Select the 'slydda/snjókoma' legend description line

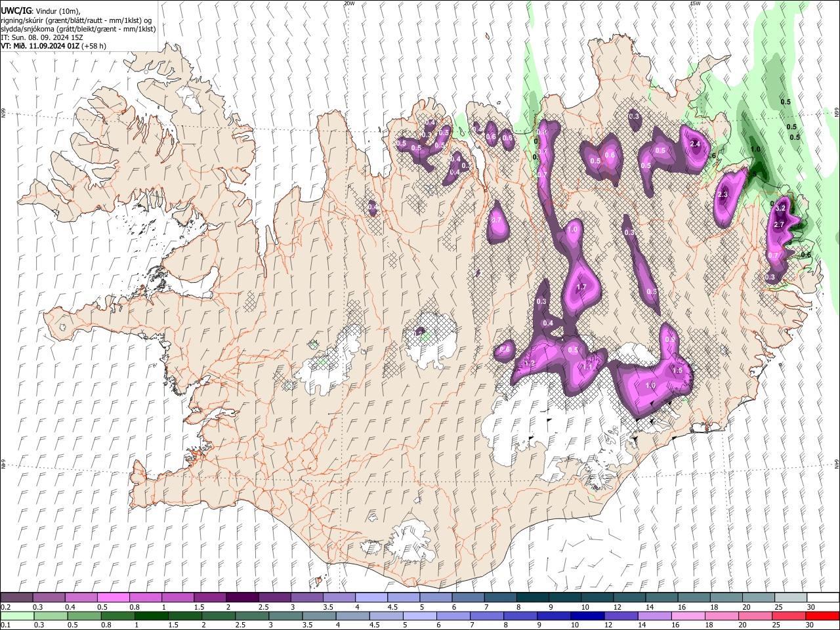click(77, 30)
